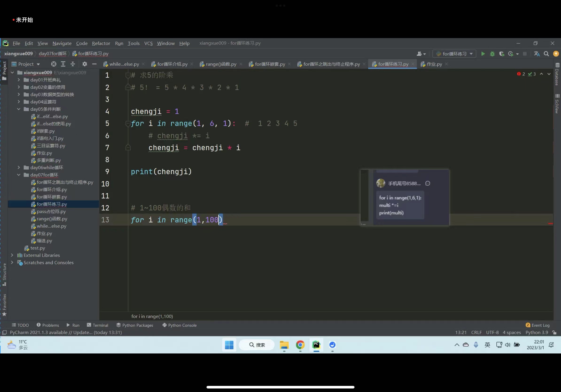This screenshot has width=561, height=392.
Task: Click the Python 3.9 interpreter selector
Action: [x=537, y=332]
